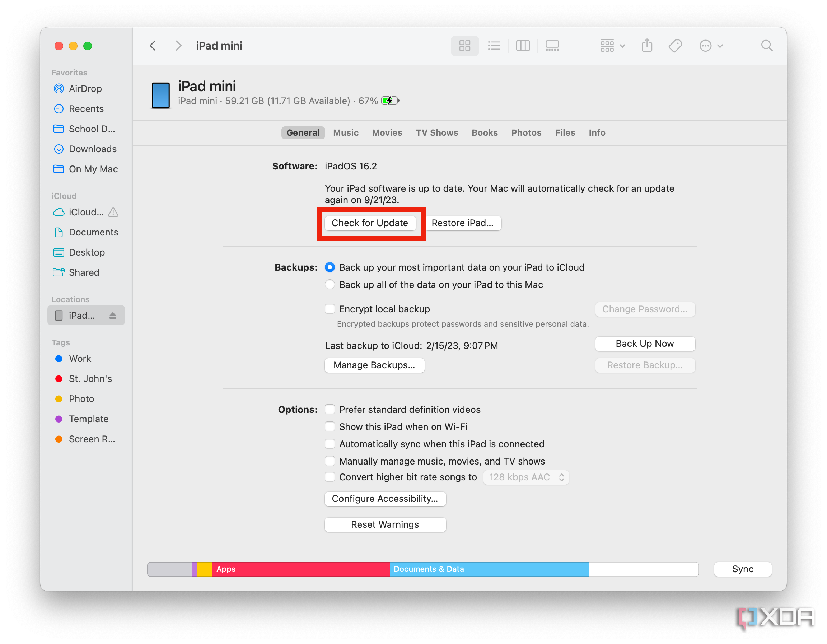Click the battery charging icon
The width and height of the screenshot is (827, 644).
[x=391, y=101]
